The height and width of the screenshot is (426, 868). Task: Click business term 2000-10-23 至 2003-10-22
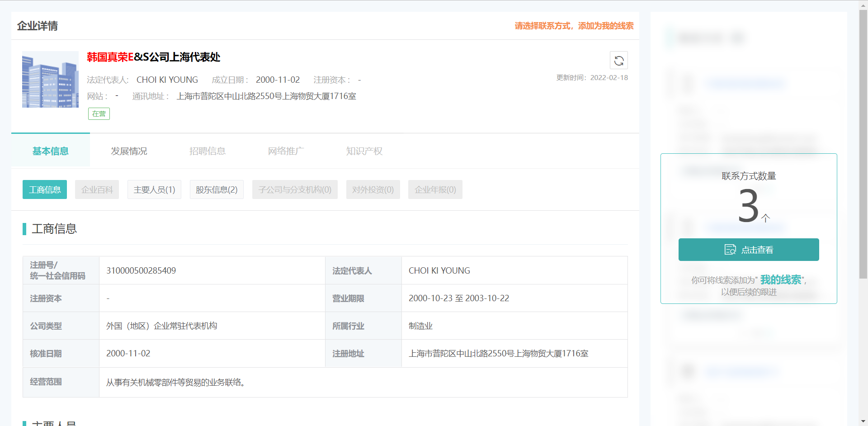(459, 298)
